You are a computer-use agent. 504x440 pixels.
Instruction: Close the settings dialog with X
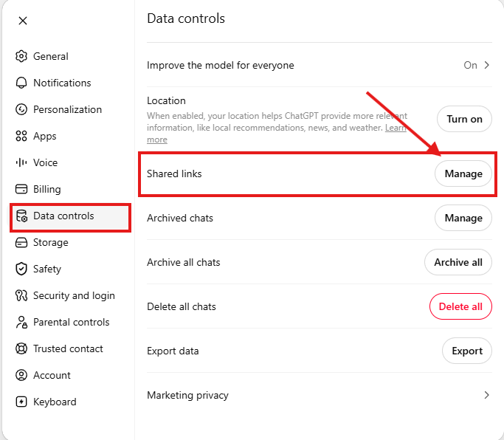(x=23, y=21)
